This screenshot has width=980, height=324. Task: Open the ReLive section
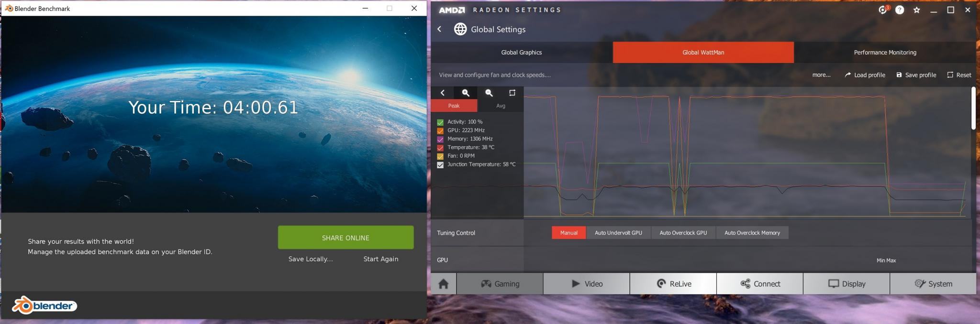(673, 284)
